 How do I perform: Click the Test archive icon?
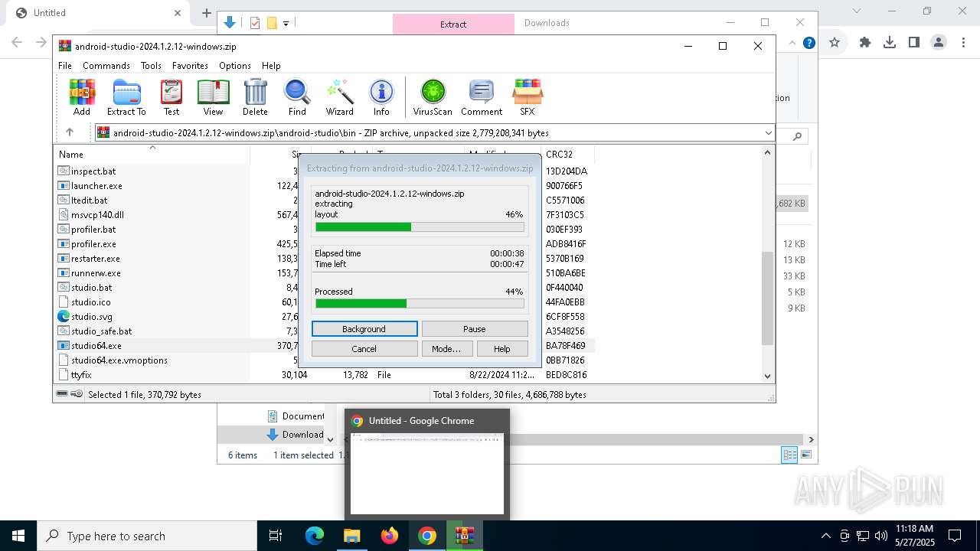pos(171,97)
